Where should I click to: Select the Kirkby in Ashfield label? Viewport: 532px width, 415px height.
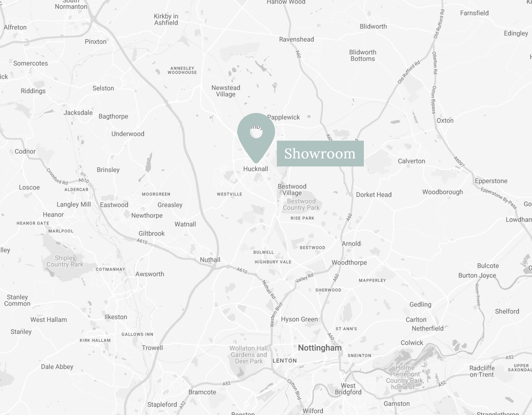[166, 19]
